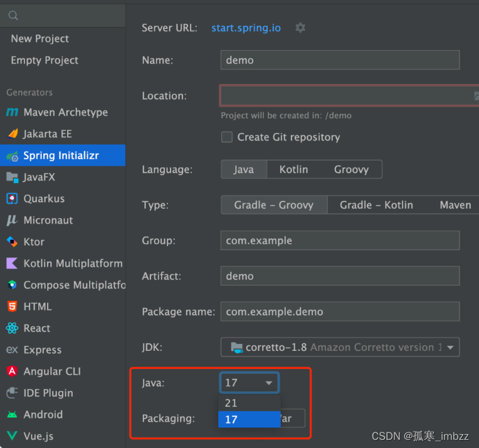This screenshot has height=448, width=479.
Task: Click the JDK folder icon
Action: (237, 347)
